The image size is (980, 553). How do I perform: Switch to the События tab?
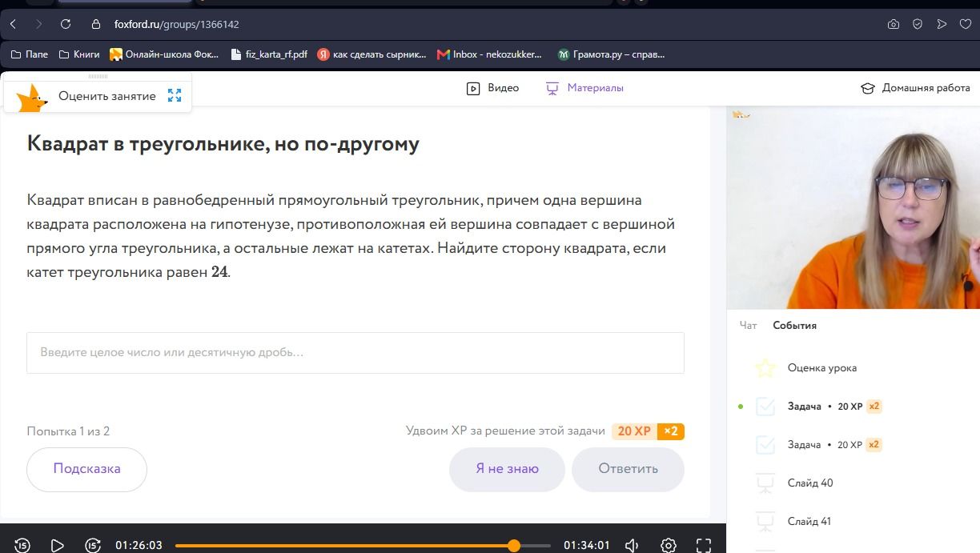(x=794, y=325)
